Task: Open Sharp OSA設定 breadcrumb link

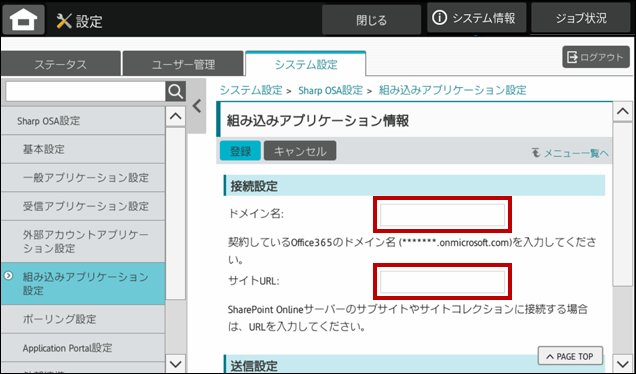Action: coord(331,90)
